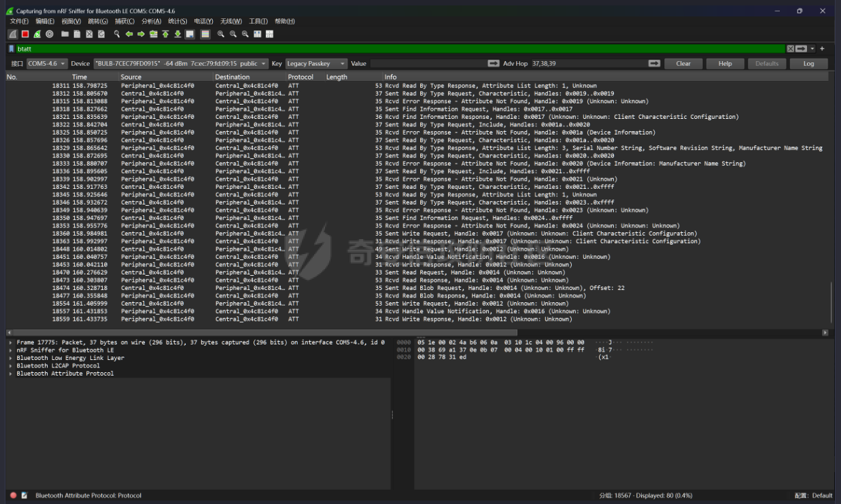Sort by the Info column header
Viewport: 841px width, 504px height.
point(605,77)
